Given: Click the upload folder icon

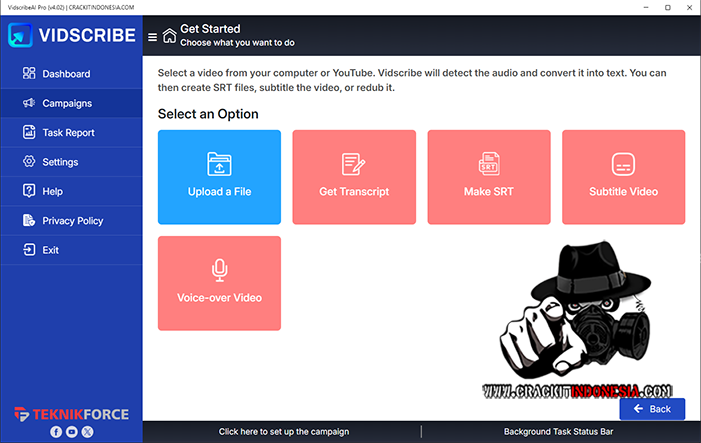Looking at the screenshot, I should [x=219, y=164].
